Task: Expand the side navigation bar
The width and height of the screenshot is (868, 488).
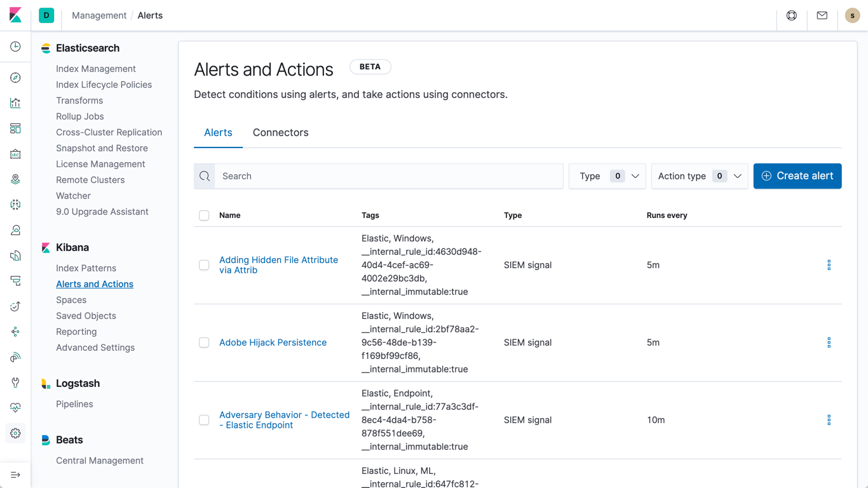Action: [15, 475]
